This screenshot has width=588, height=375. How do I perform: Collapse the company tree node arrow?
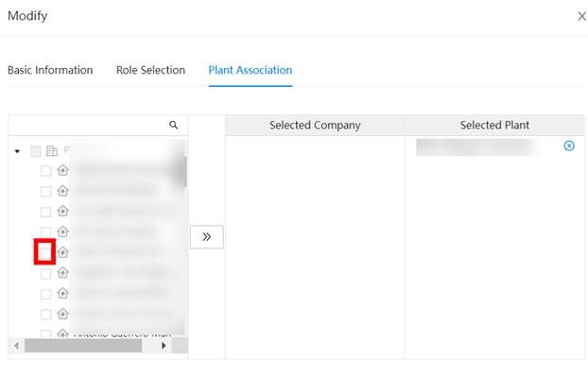pos(17,151)
